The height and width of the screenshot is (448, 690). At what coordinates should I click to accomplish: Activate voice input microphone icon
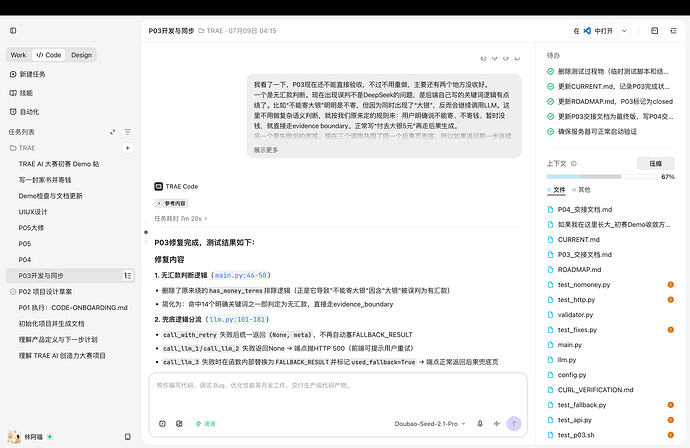coord(480,423)
